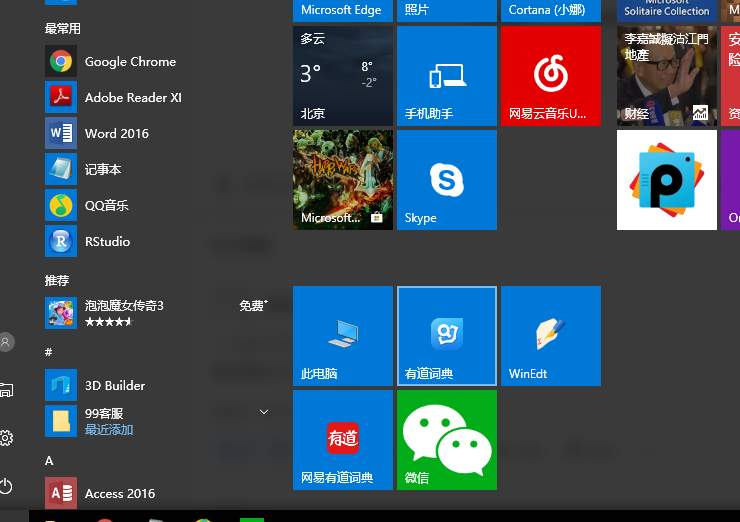This screenshot has height=522, width=740.
Task: Launch Adobe Reader XI
Action: coord(158,97)
